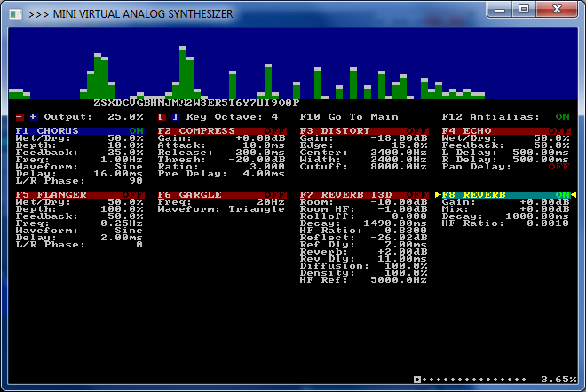Select the Gargle Waveform Triangle value
The image size is (586, 392).
click(x=253, y=208)
